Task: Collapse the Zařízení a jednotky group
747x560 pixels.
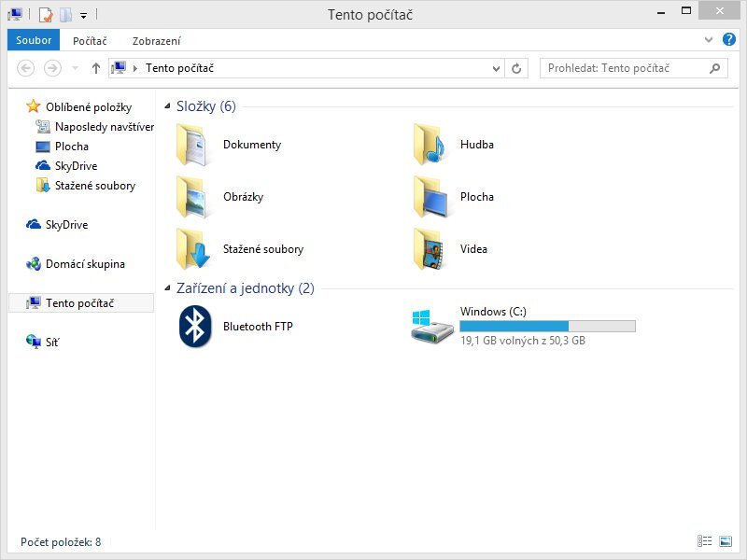Action: pyautogui.click(x=168, y=288)
